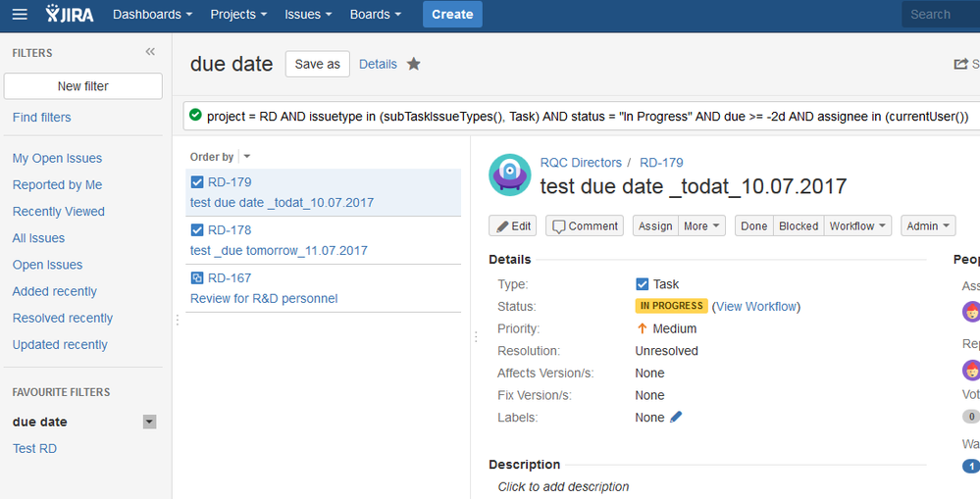980x499 pixels.
Task: Click the Search box in header
Action: click(941, 15)
